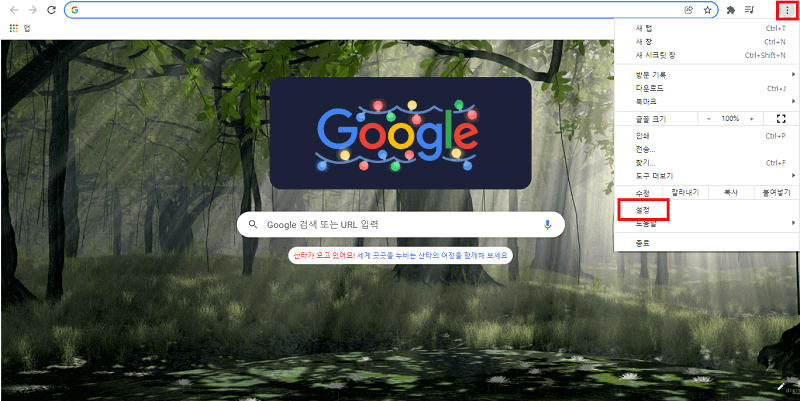800x401 pixels.
Task: Open 새 시크릿 창 from the menu
Action: pyautogui.click(x=707, y=55)
